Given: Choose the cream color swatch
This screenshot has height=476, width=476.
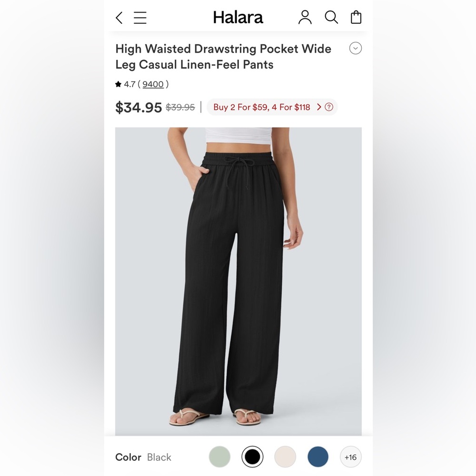Looking at the screenshot, I should (285, 456).
